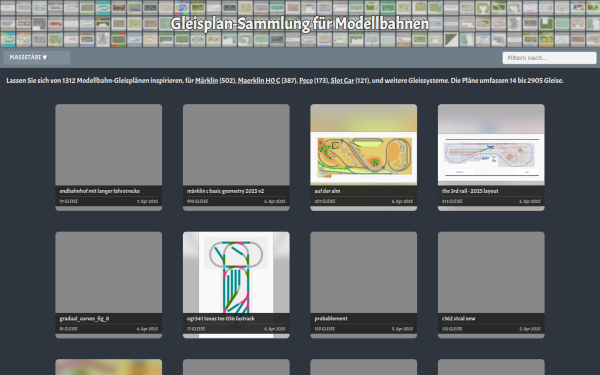Screen dimensions: 600x375
Task: Follow the Märklin link
Action: (x=207, y=81)
